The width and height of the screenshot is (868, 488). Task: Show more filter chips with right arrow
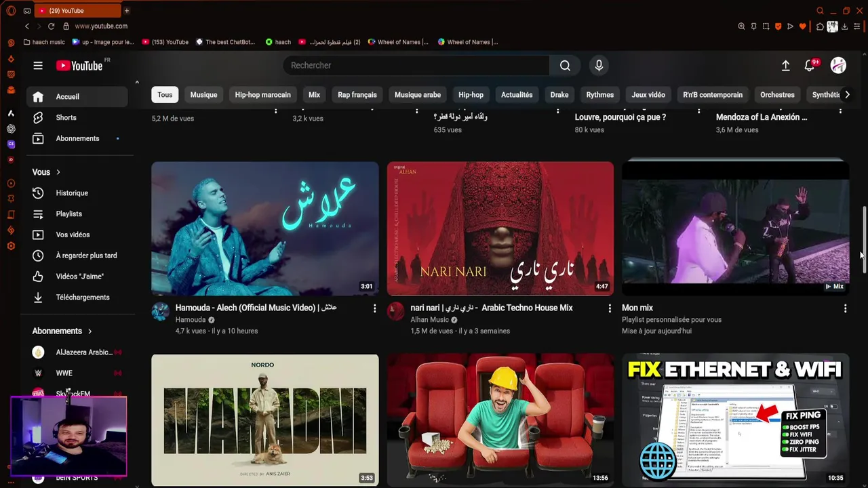click(846, 95)
